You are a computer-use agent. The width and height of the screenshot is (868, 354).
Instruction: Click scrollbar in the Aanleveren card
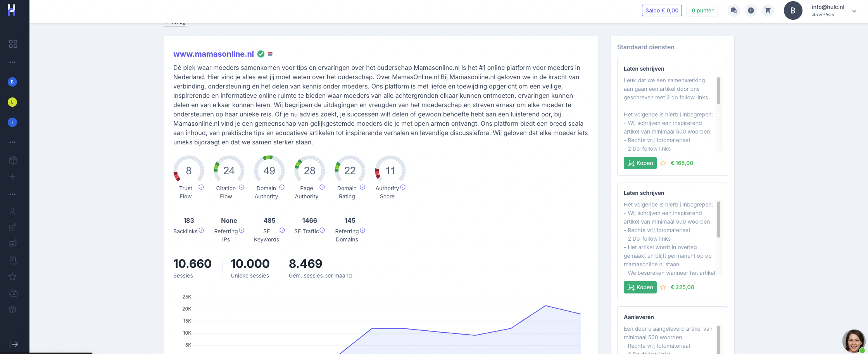(x=718, y=340)
